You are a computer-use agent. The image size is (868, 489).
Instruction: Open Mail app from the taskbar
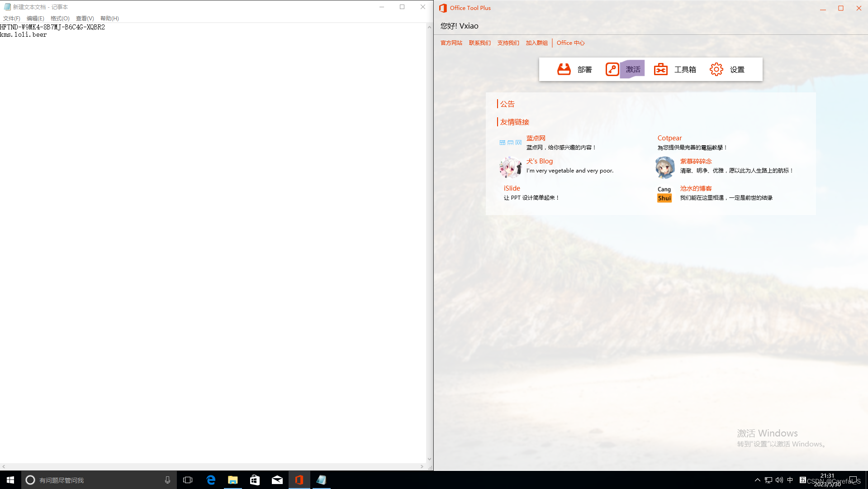pos(277,480)
